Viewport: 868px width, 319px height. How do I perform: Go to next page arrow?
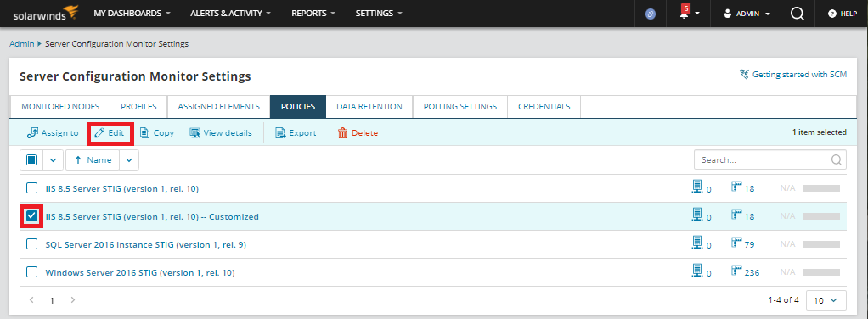(x=72, y=300)
